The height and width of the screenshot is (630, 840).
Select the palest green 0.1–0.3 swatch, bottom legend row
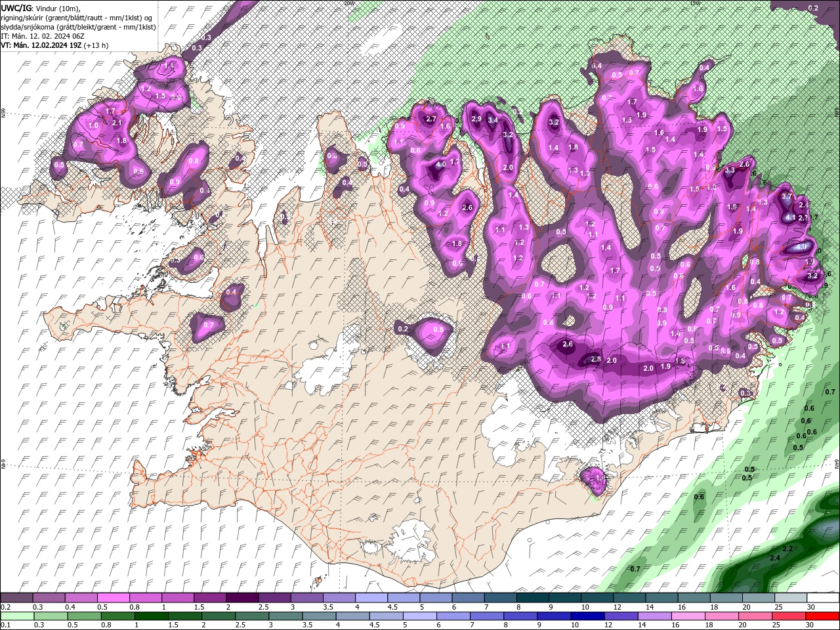16,616
